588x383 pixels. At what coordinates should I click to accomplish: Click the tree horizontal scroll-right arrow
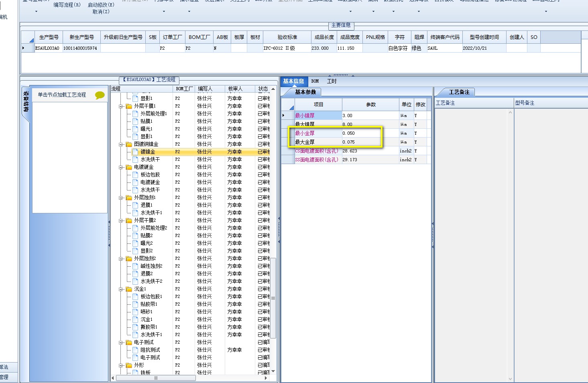pos(267,378)
